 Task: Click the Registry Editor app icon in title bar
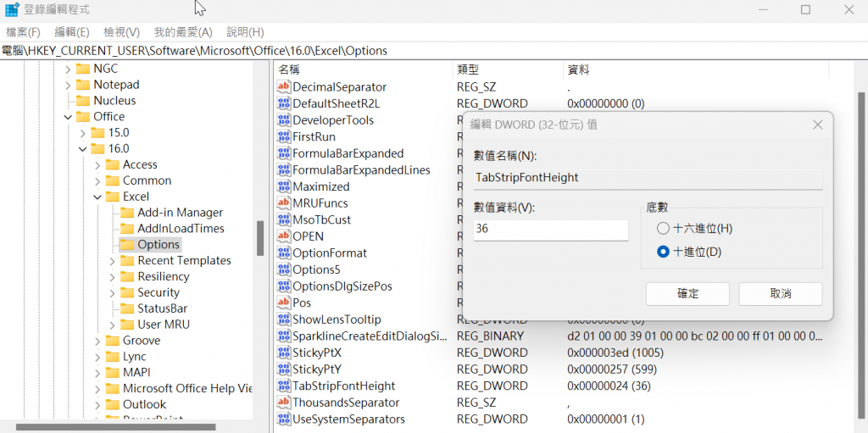(12, 10)
